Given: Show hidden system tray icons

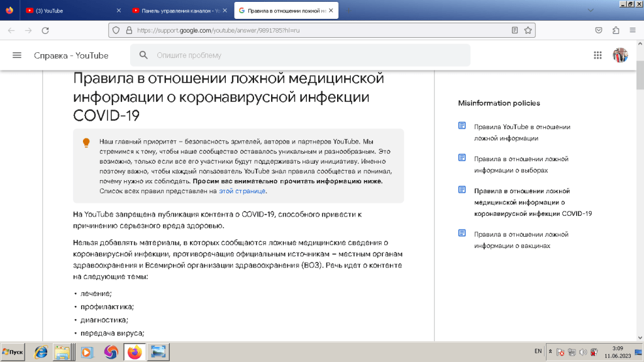Looking at the screenshot, I should point(550,351).
